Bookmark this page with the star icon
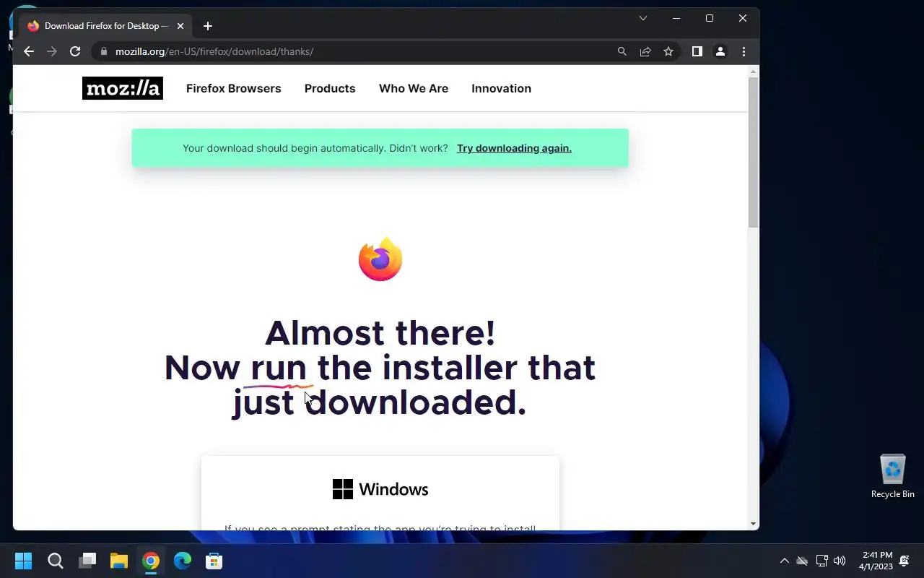 [668, 51]
